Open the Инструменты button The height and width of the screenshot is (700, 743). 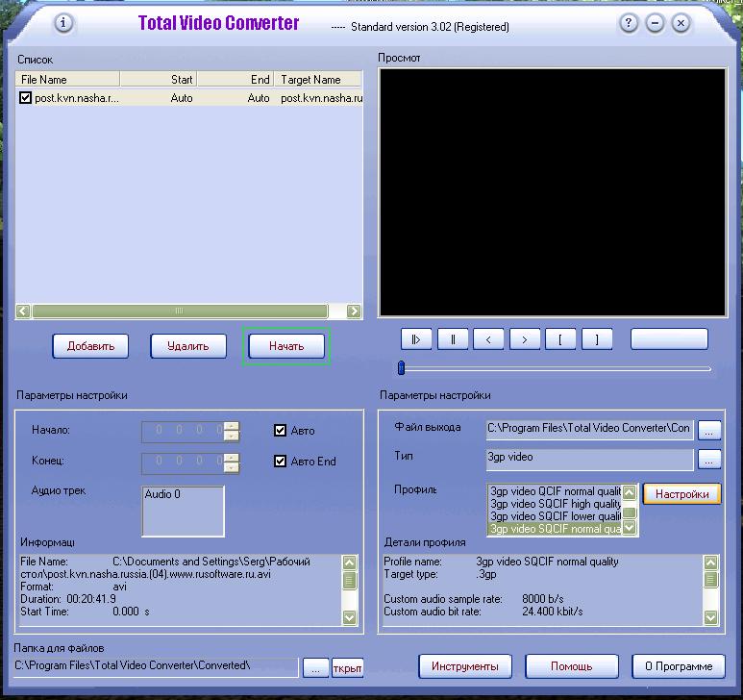pos(465,666)
